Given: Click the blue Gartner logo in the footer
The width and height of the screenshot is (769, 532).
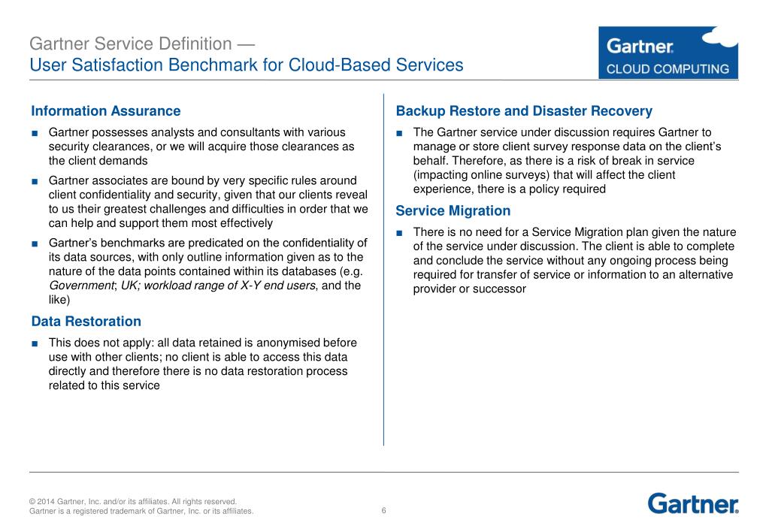Looking at the screenshot, I should (693, 503).
